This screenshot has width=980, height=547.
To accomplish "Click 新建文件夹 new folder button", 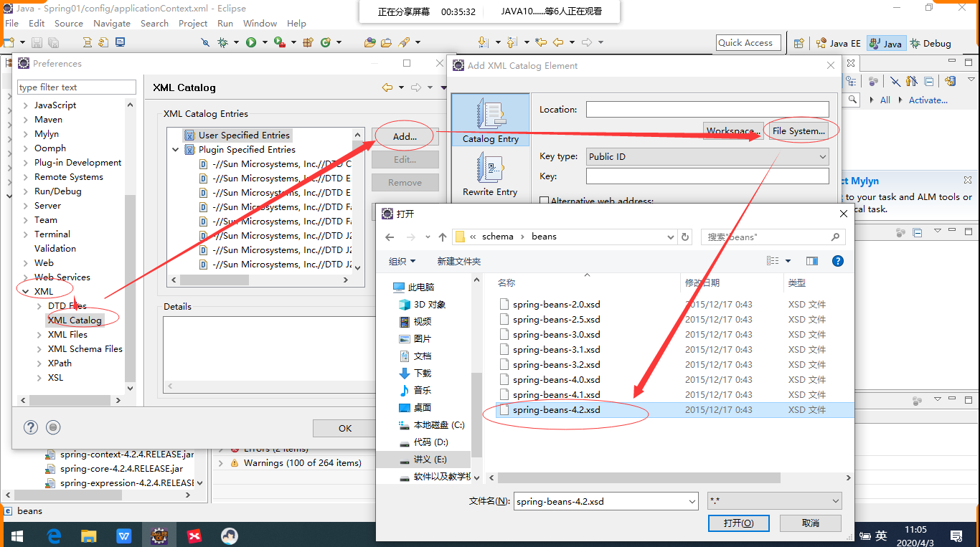I will (459, 261).
